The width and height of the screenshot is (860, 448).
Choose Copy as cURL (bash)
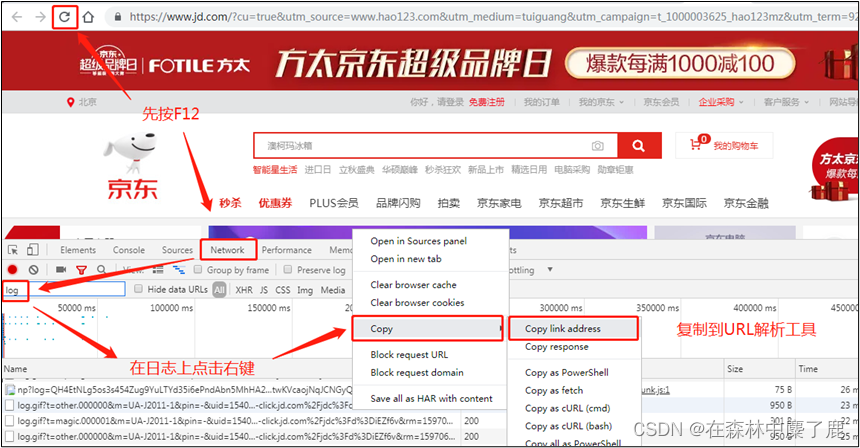[568, 426]
